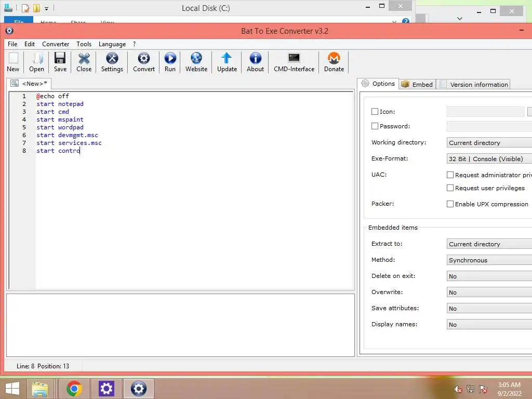The height and width of the screenshot is (399, 532).
Task: Close the current file with Close icon
Action: [x=84, y=62]
